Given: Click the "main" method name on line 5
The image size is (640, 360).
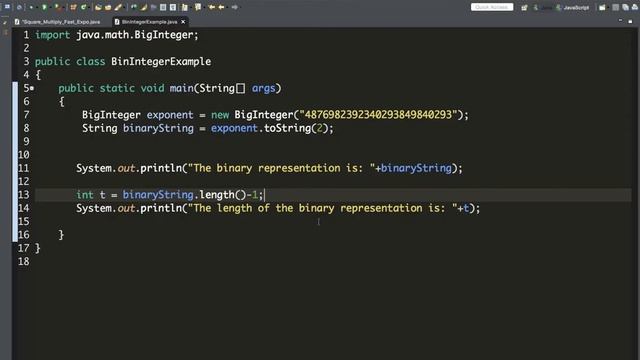Looking at the screenshot, I should [181, 88].
